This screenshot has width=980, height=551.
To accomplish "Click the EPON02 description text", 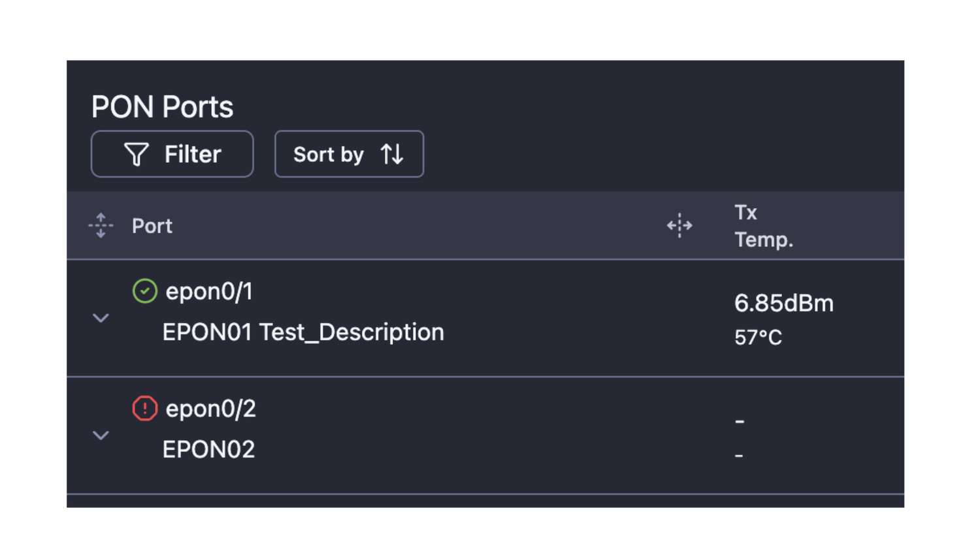I will [x=208, y=450].
